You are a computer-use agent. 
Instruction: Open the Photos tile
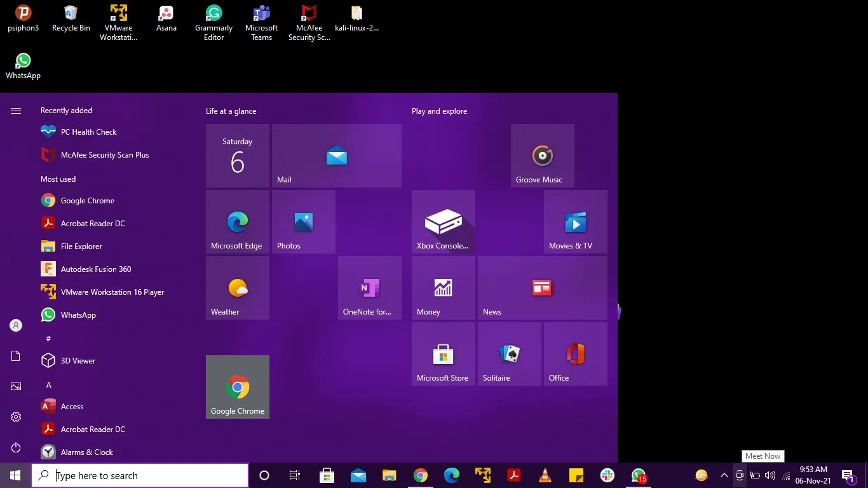pos(304,222)
